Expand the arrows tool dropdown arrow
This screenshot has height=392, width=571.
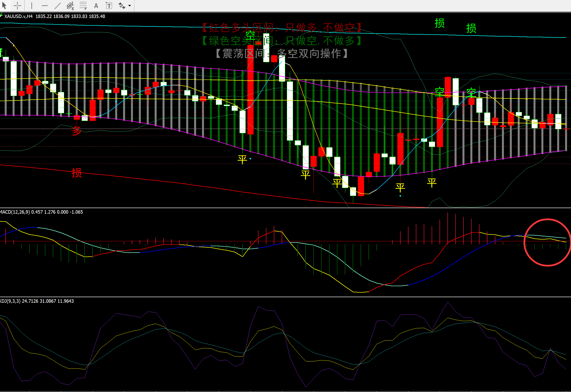pyautogui.click(x=130, y=5)
